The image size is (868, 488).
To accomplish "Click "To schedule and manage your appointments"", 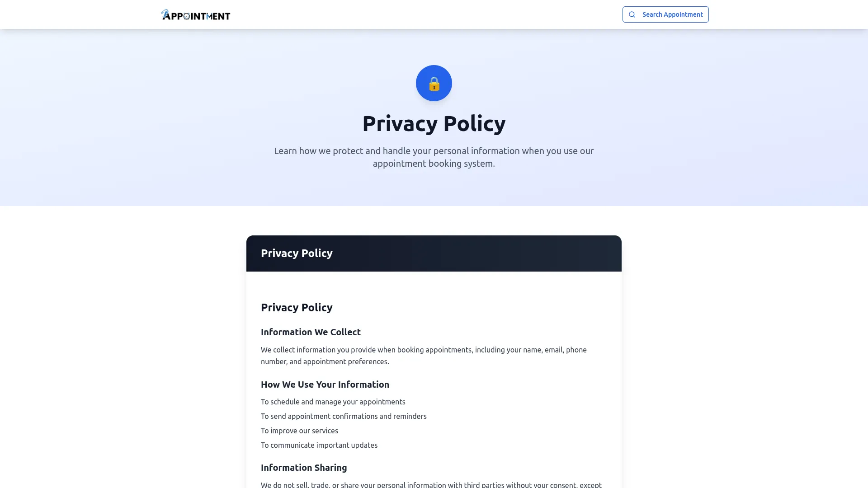I will pos(333,402).
